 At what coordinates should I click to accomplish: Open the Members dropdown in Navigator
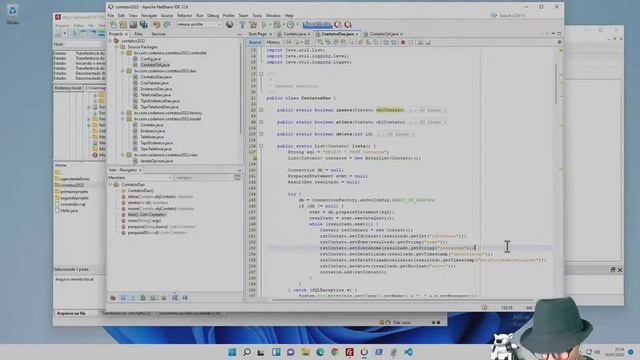point(140,178)
